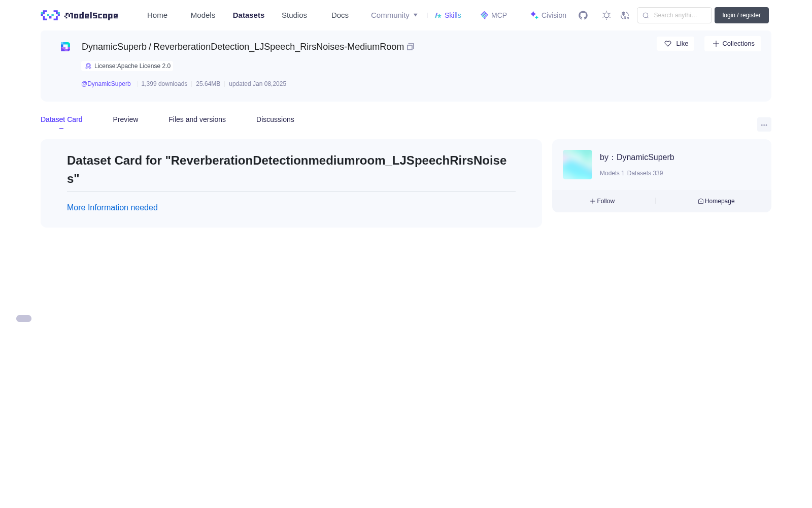
Task: Open the Skills page
Action: pyautogui.click(x=448, y=15)
